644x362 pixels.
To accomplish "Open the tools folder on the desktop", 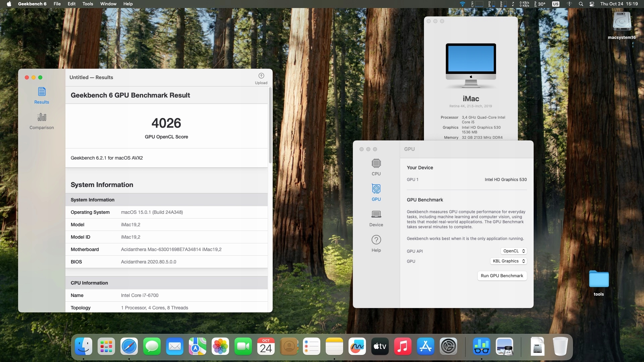I will [x=599, y=280].
